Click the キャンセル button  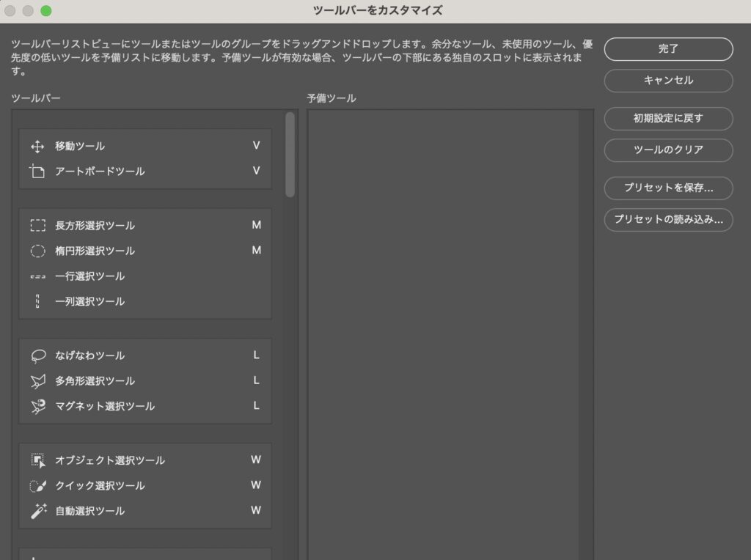tap(668, 81)
